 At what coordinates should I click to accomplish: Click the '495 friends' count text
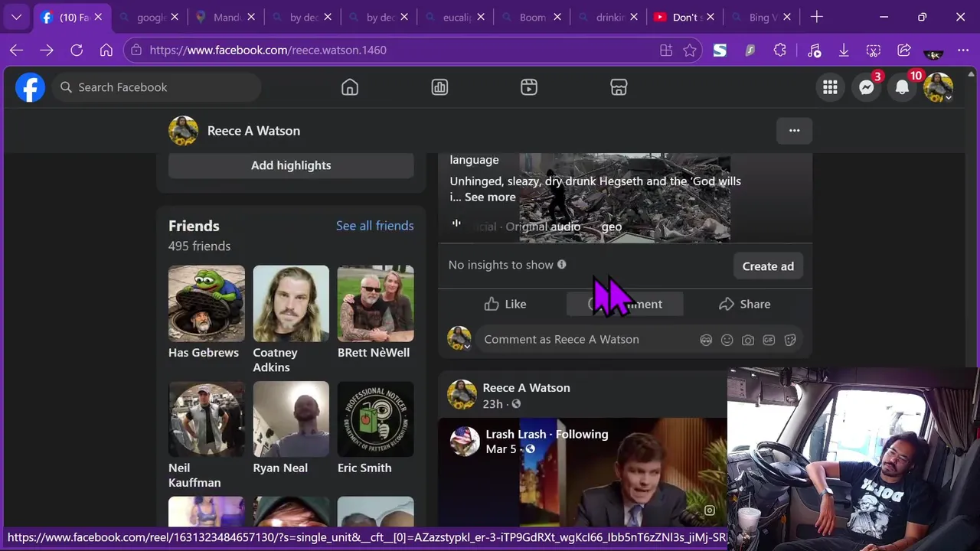pyautogui.click(x=199, y=246)
